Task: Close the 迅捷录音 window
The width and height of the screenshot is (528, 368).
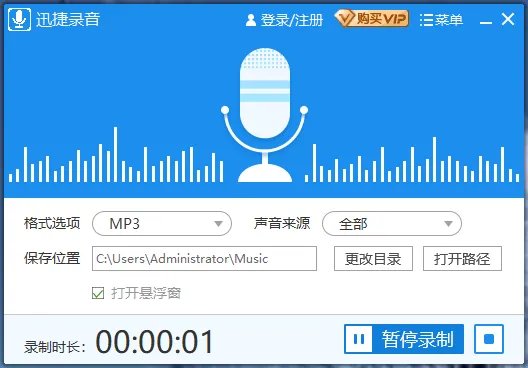Action: pos(507,19)
